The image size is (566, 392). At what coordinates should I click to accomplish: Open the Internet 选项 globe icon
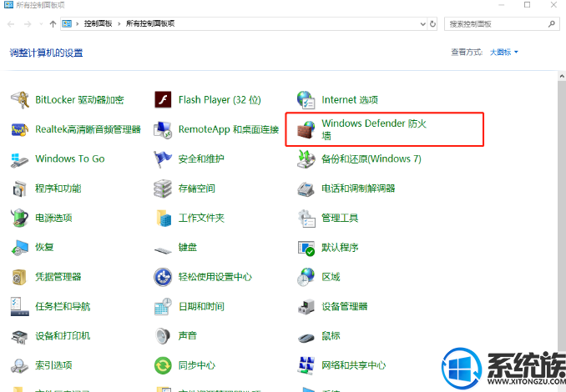point(306,100)
